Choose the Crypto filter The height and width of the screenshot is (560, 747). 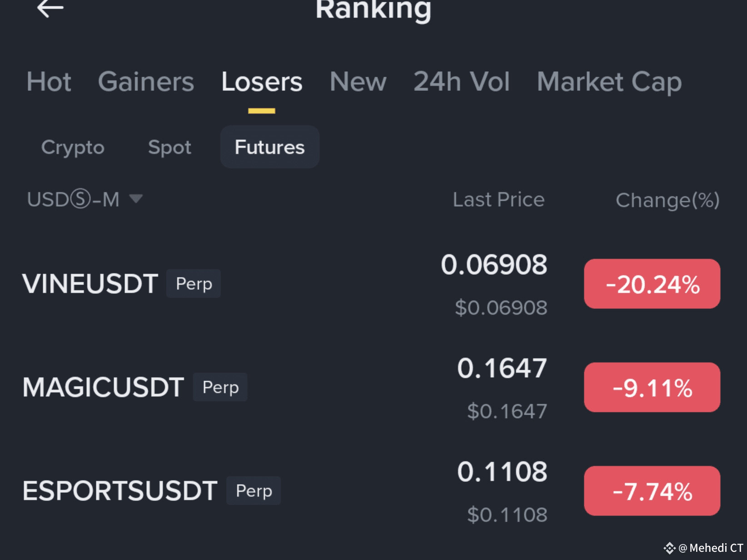coord(73,147)
